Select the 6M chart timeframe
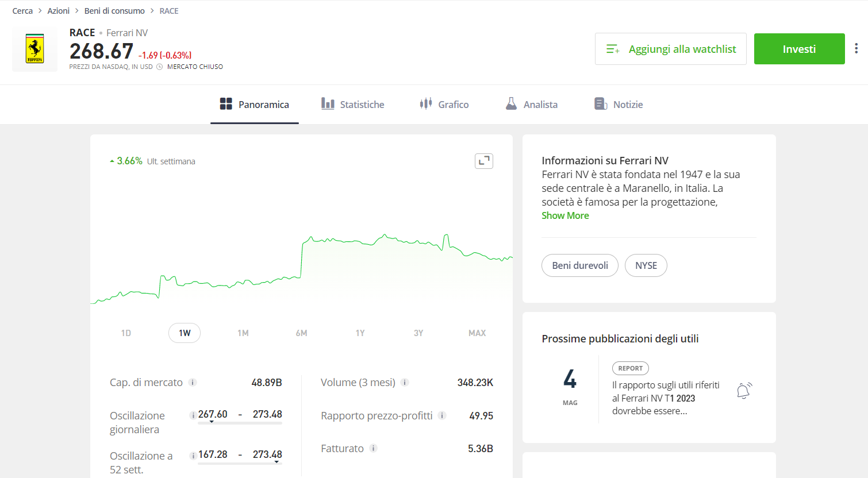Image resolution: width=868 pixels, height=478 pixels. tap(302, 333)
